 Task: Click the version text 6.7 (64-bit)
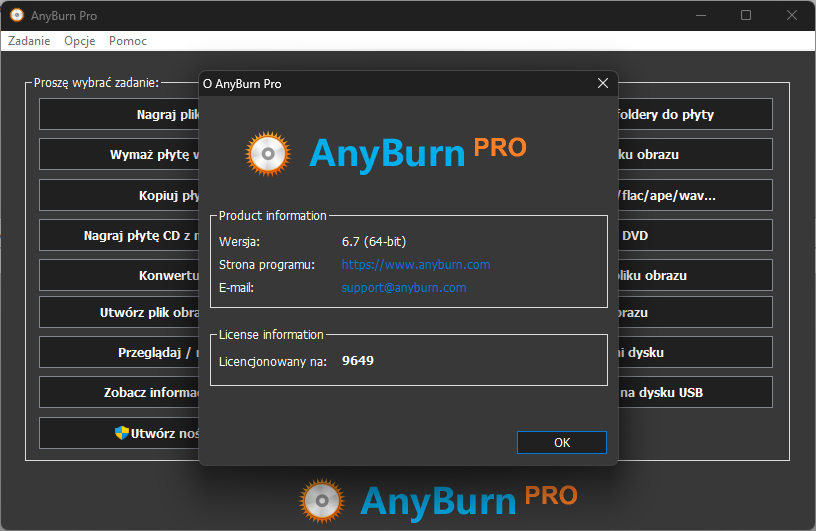coord(374,242)
